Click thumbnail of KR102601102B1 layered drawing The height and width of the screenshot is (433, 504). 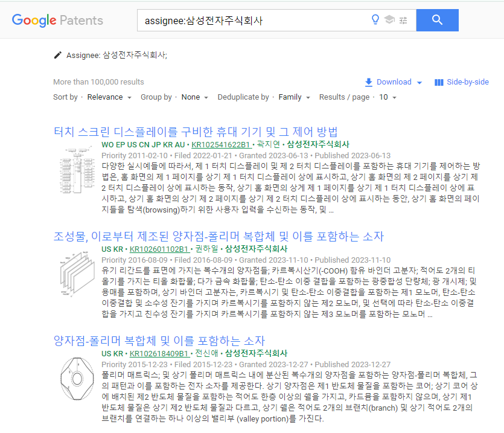pos(77,274)
